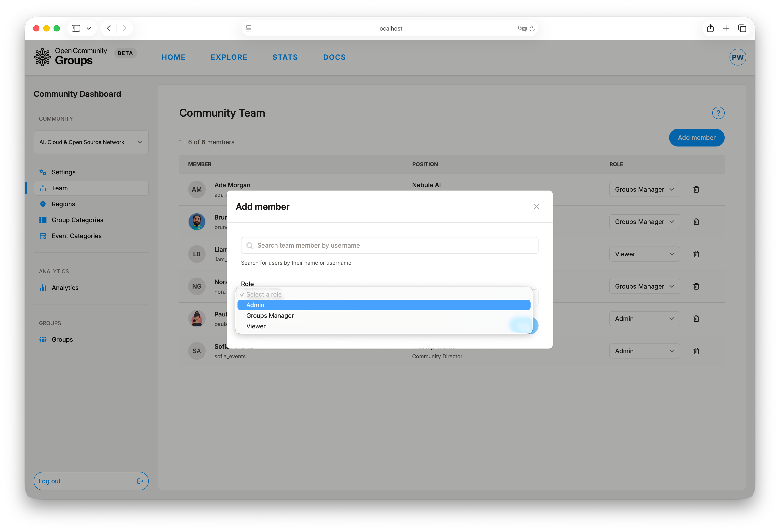
Task: Open Regions in the sidebar
Action: tap(91, 204)
